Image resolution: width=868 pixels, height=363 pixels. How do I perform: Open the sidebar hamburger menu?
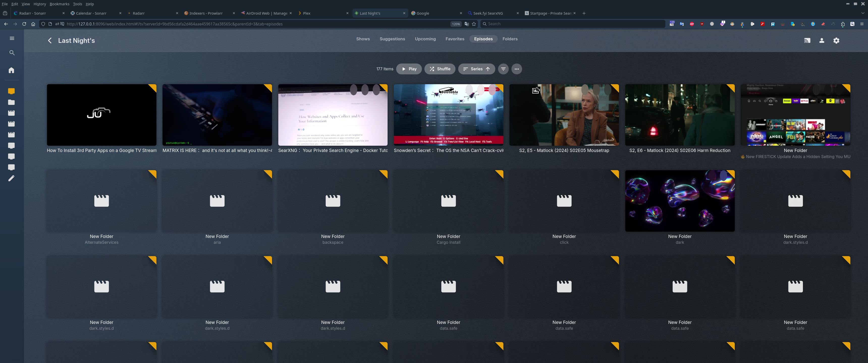click(x=12, y=38)
